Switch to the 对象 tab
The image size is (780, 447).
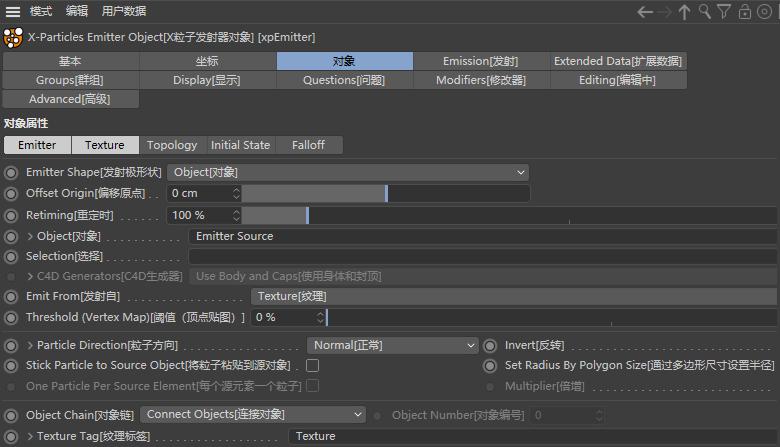[x=345, y=61]
